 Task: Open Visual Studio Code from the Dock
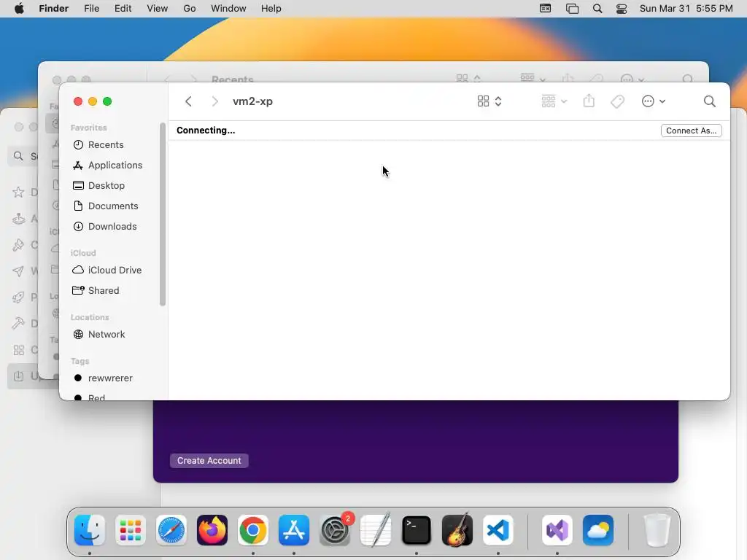pyautogui.click(x=498, y=530)
